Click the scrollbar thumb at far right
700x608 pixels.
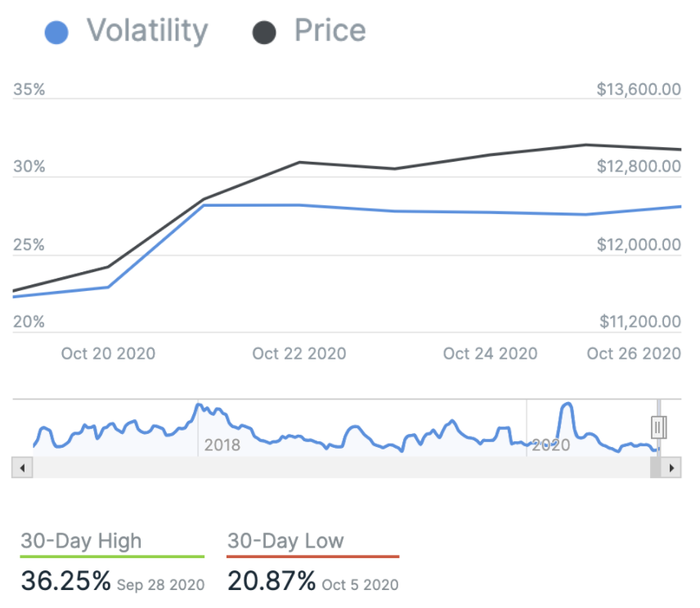(x=656, y=468)
